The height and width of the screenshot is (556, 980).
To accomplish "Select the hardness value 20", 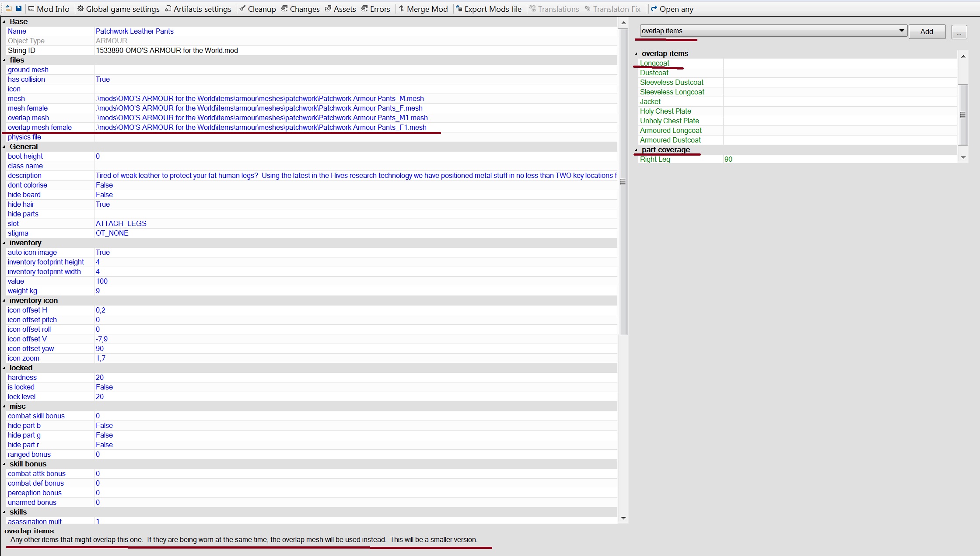I will pos(100,377).
